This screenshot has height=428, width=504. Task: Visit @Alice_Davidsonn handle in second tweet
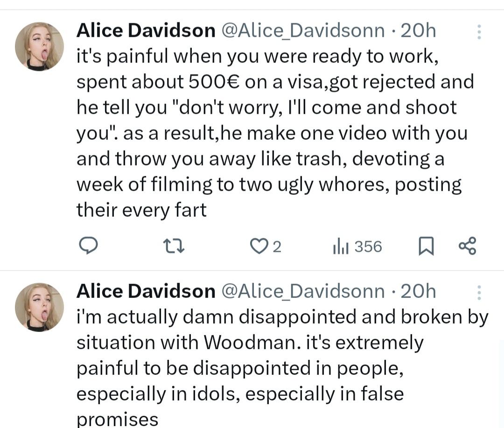[x=302, y=291]
